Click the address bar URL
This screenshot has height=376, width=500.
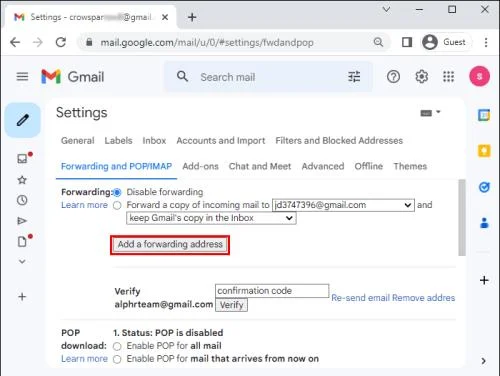(207, 43)
